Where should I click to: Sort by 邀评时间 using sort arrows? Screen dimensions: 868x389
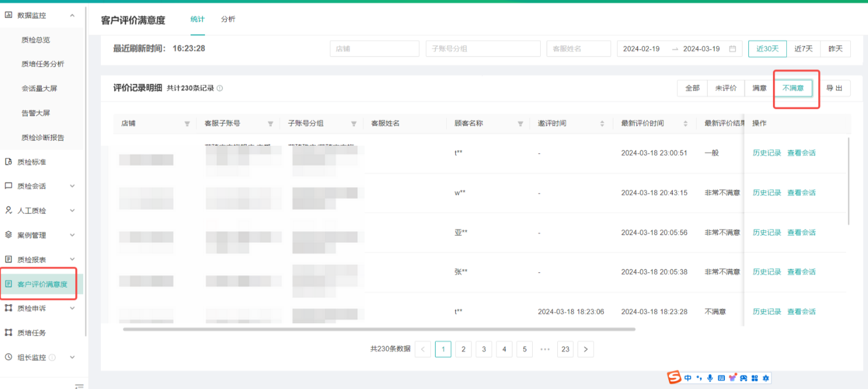coord(602,123)
